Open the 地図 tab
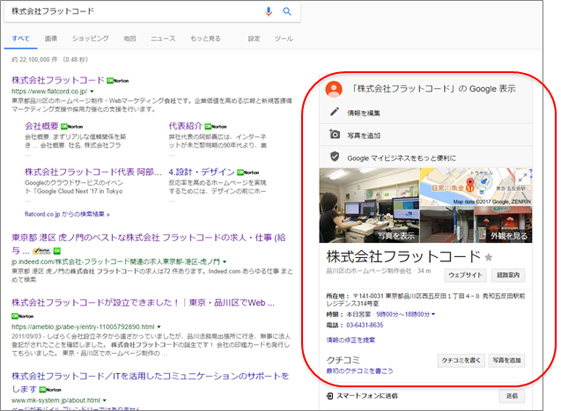Screen dimensions: 561x411 coord(130,38)
